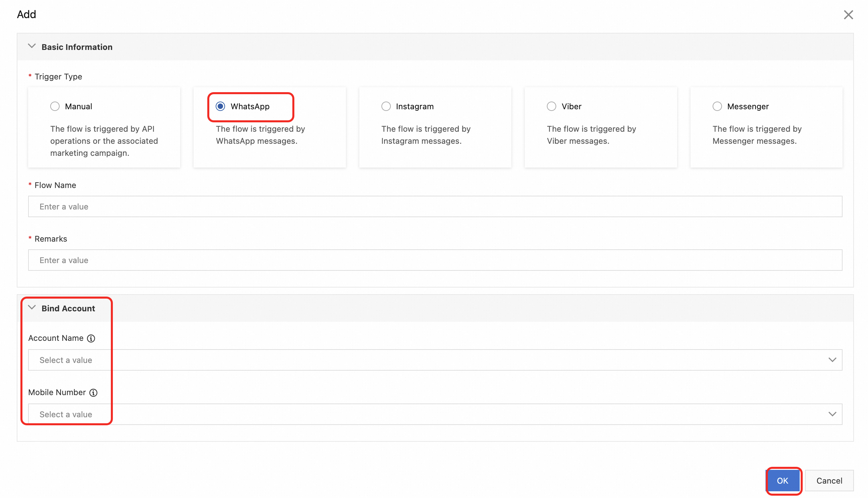Click the Messenger option card description
The width and height of the screenshot is (868, 498).
756,135
